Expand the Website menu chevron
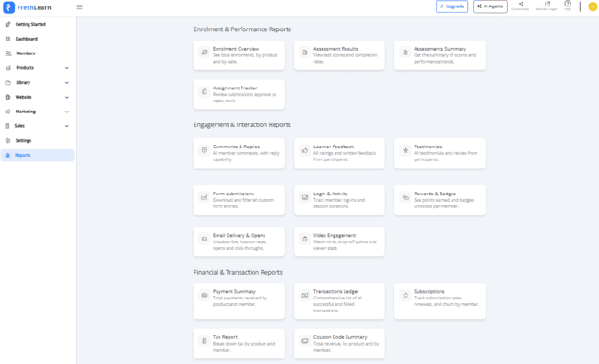 coord(67,97)
